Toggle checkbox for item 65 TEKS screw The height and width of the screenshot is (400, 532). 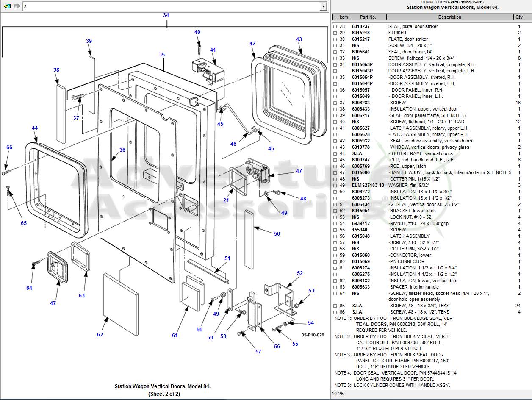click(335, 306)
